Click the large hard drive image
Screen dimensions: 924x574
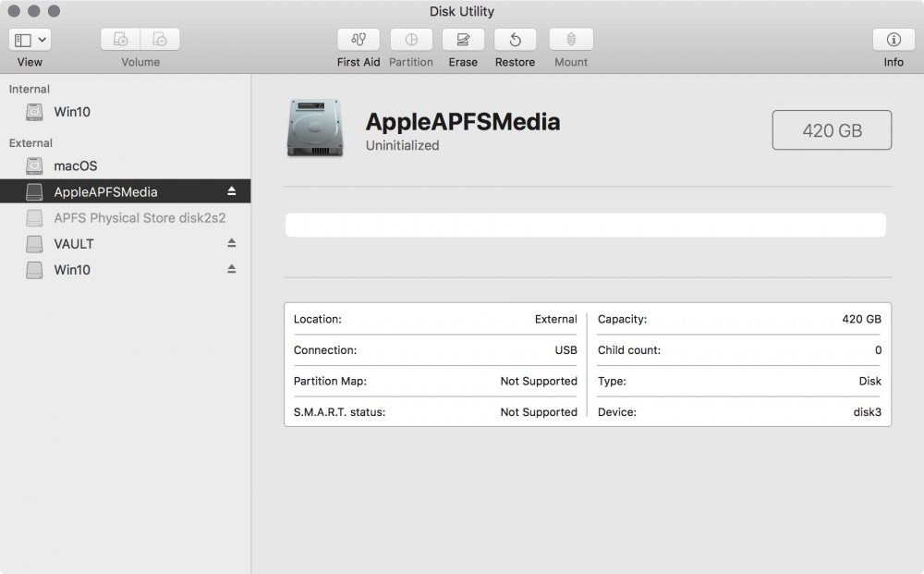315,128
